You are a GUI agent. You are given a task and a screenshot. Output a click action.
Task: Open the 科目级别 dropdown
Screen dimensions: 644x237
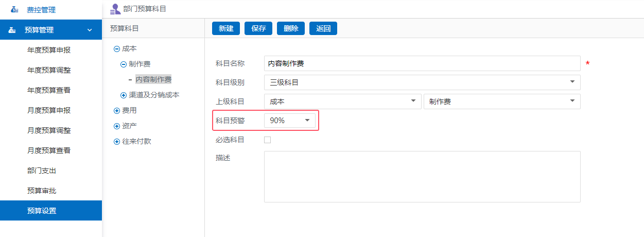tap(422, 82)
